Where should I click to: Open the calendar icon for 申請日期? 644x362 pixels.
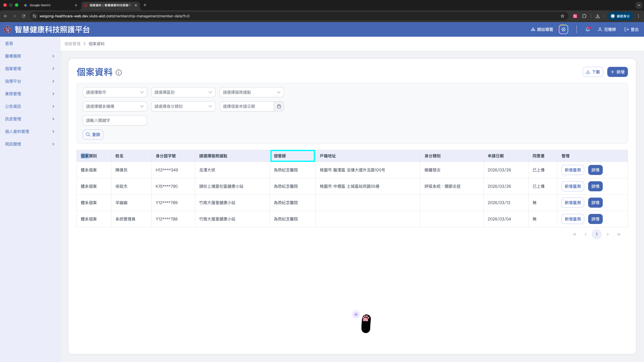point(279,106)
